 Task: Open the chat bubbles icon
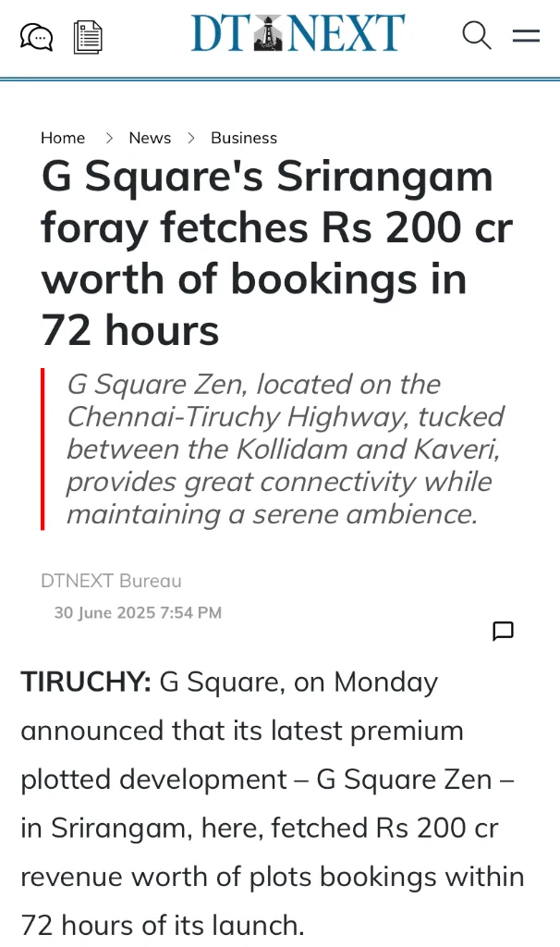pos(36,37)
